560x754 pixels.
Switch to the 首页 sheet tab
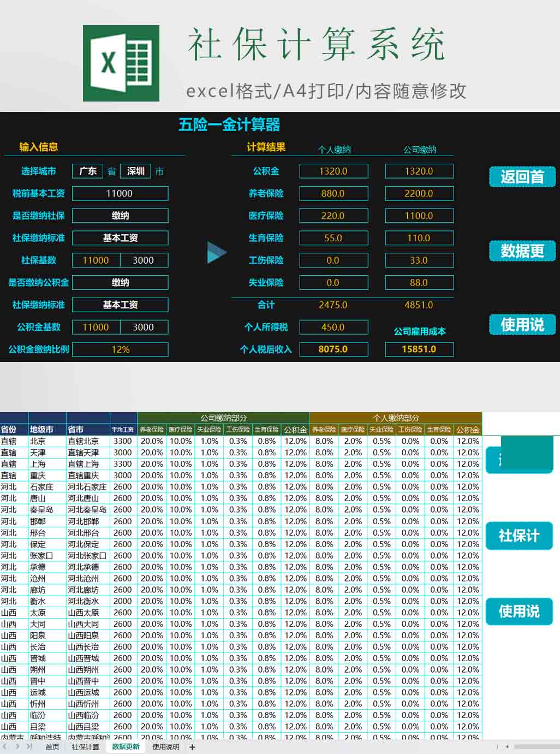[52, 747]
